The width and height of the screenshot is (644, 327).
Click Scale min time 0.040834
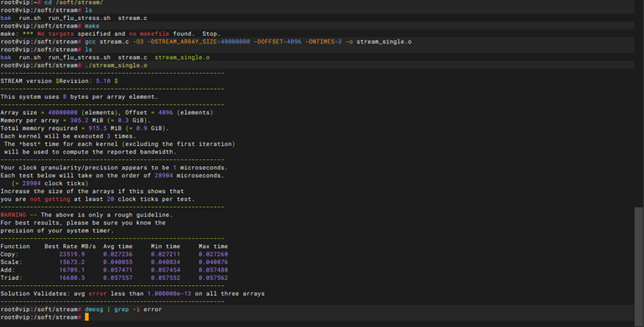165,262
